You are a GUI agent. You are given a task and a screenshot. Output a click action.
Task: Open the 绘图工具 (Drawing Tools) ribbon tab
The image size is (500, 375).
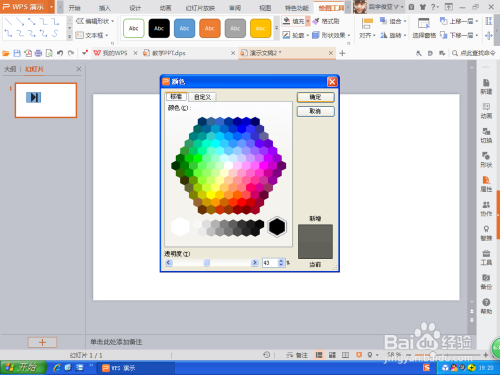click(331, 8)
